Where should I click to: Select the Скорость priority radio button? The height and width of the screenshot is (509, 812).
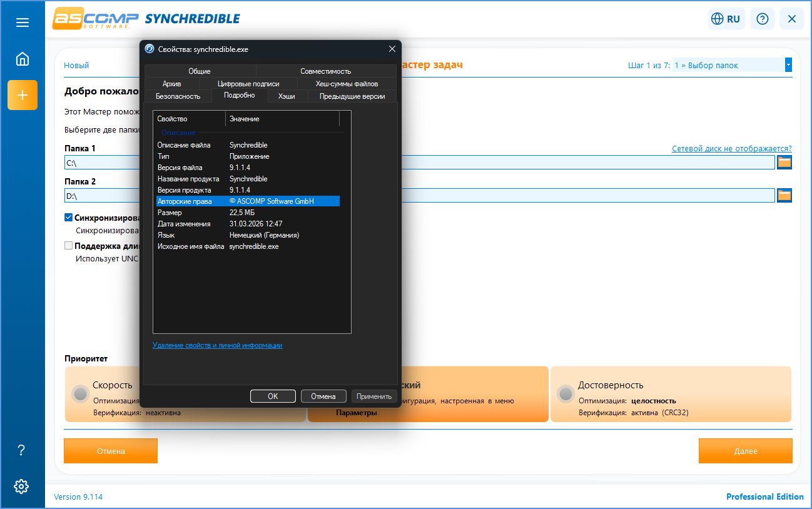[80, 393]
